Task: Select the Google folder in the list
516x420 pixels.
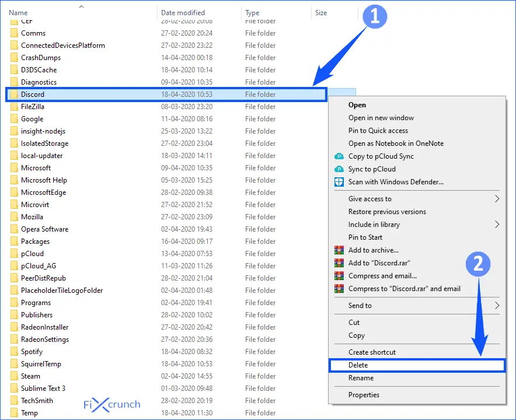Action: [32, 119]
